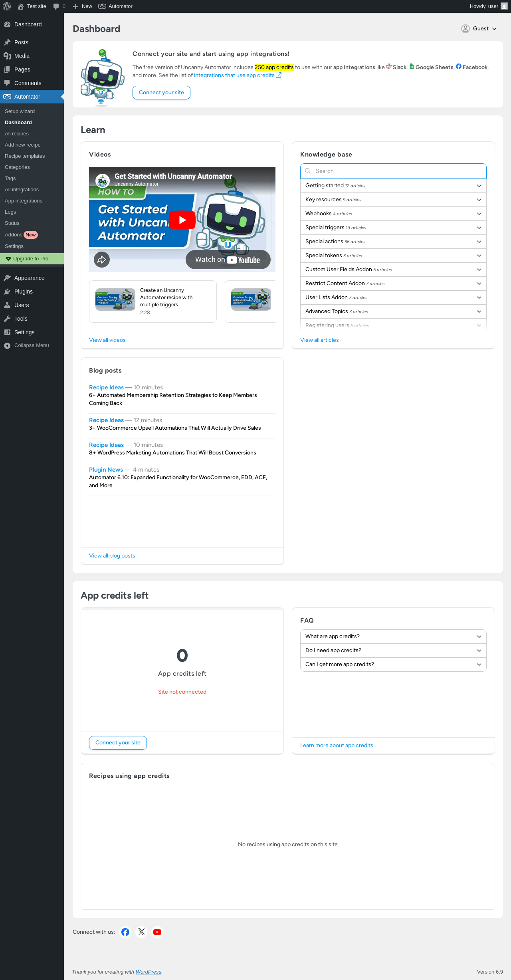This screenshot has width=511, height=980.
Task: Expand Custom User Fields Addon section
Action: coord(393,270)
